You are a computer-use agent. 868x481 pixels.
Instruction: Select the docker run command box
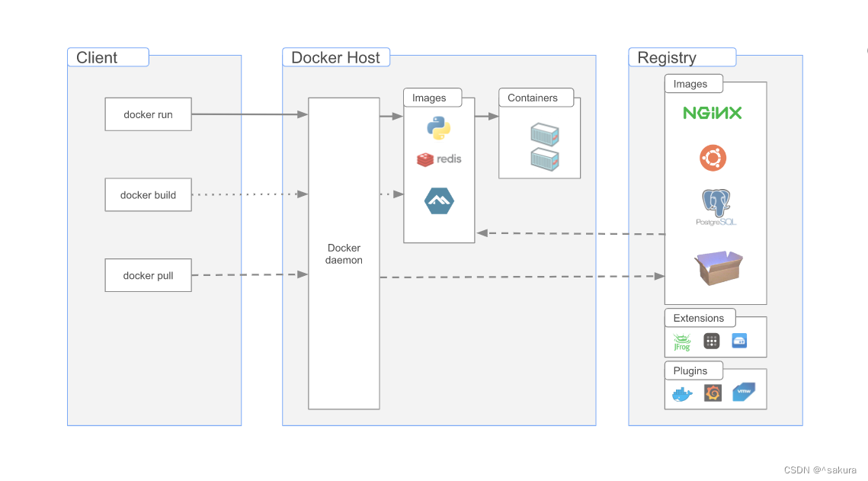click(148, 114)
